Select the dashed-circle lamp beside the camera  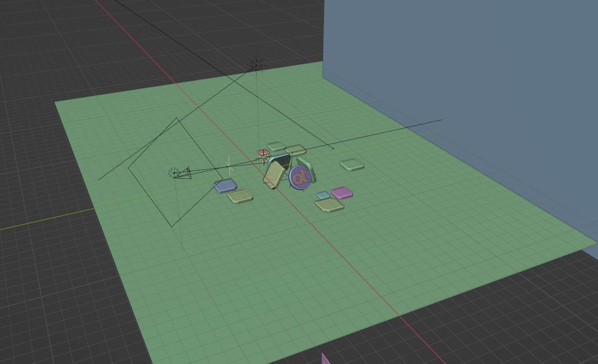173,173
